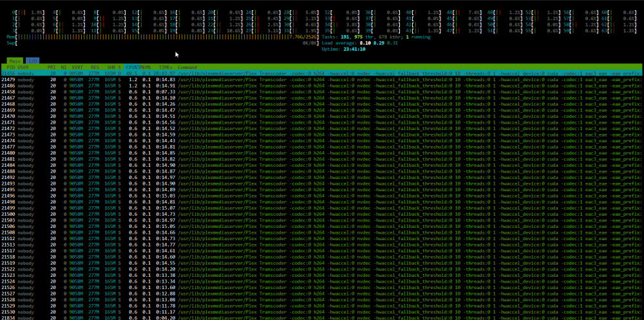Select process row with PID 21518

point(322,257)
